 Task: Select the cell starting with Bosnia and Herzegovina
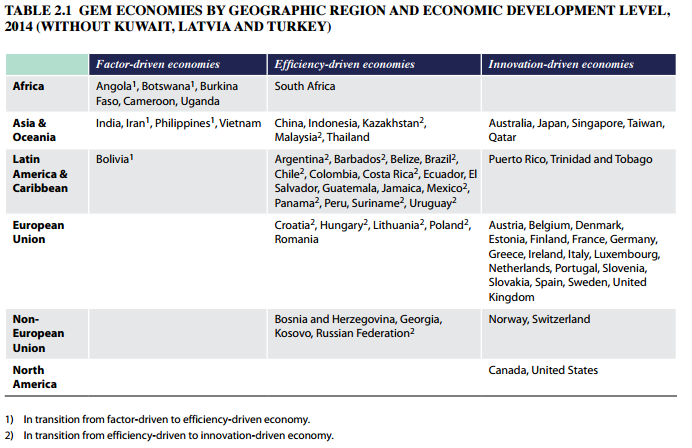pyautogui.click(x=357, y=326)
